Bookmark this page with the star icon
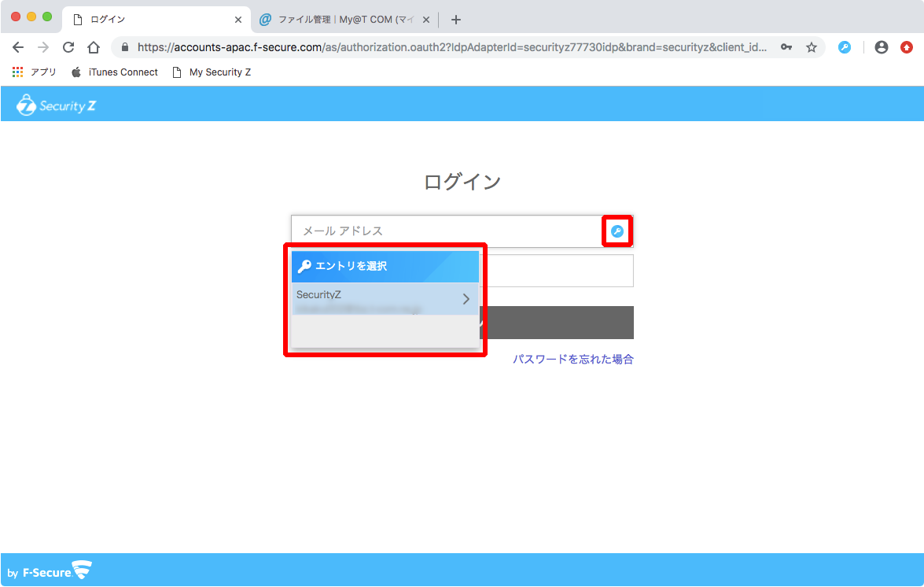Viewport: 924px width, 587px height. coord(812,47)
